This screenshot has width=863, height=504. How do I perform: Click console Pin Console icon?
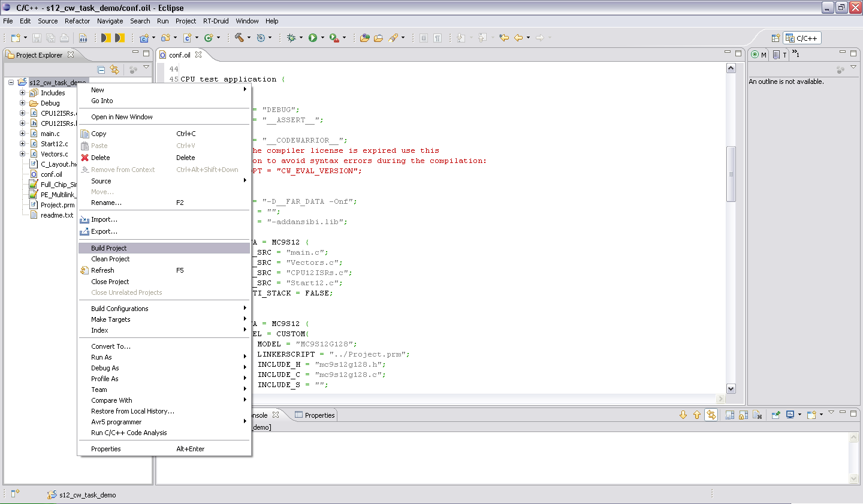click(776, 415)
